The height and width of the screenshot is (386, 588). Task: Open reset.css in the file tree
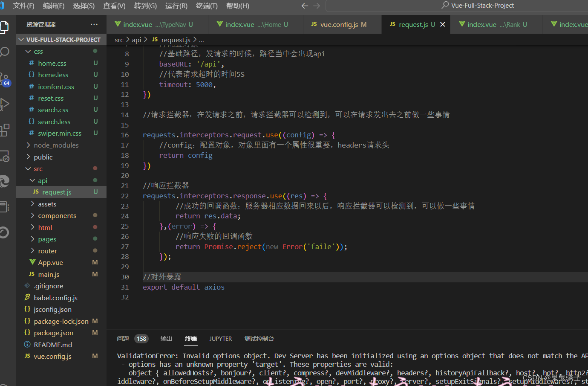(61, 98)
